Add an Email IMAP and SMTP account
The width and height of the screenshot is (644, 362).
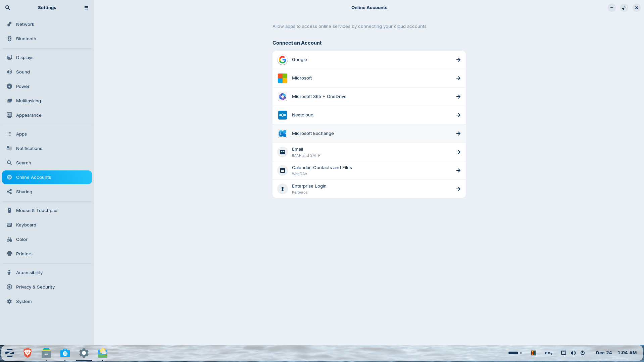[369, 152]
